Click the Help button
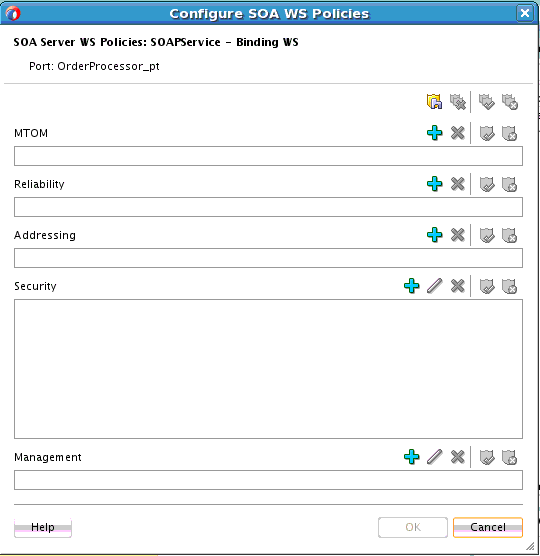The image size is (540, 556). pyautogui.click(x=43, y=527)
